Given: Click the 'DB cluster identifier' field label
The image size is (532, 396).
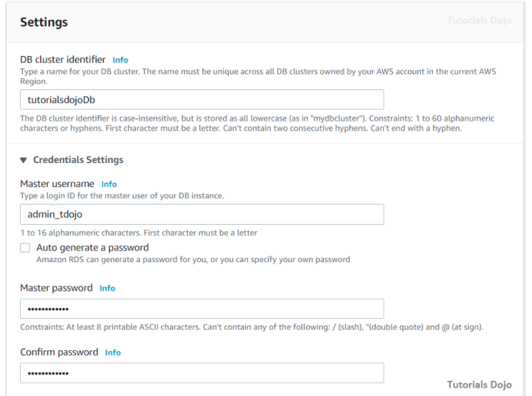Looking at the screenshot, I should (x=63, y=60).
